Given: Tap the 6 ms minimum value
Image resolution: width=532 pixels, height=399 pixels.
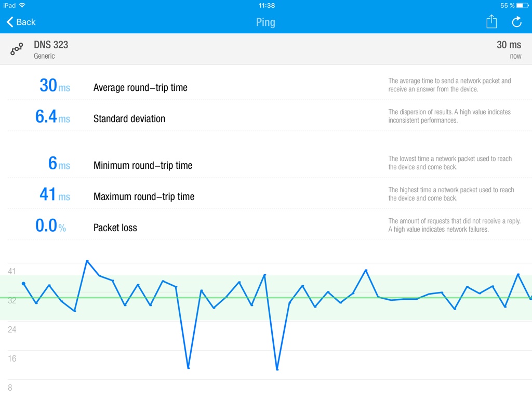Looking at the screenshot, I should point(59,163).
